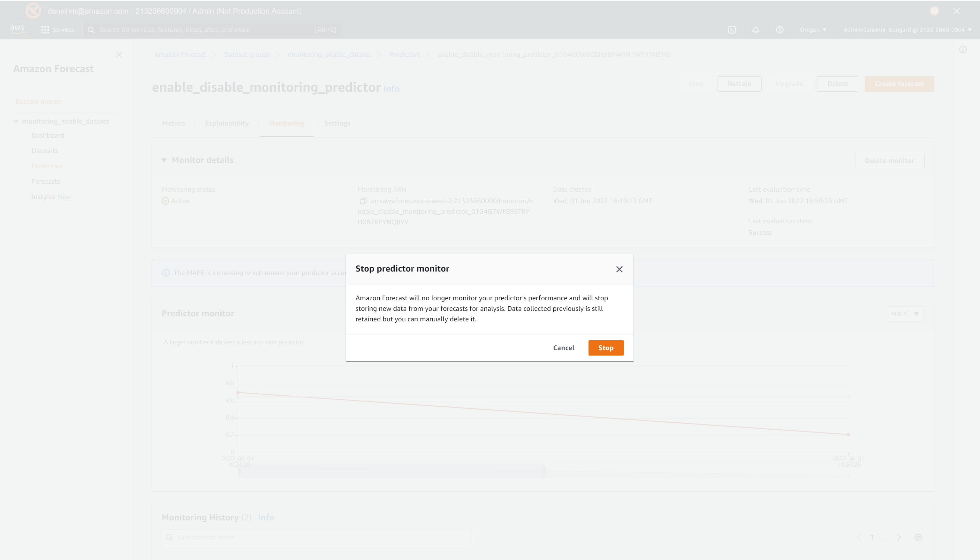Image resolution: width=980 pixels, height=560 pixels.
Task: Switch to the Explainability tab
Action: click(226, 123)
